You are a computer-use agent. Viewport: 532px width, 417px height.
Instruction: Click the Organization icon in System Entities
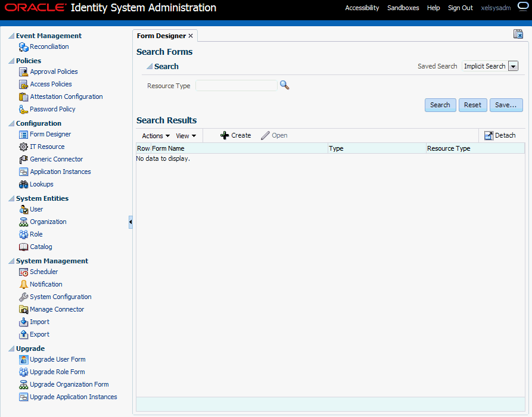(23, 222)
